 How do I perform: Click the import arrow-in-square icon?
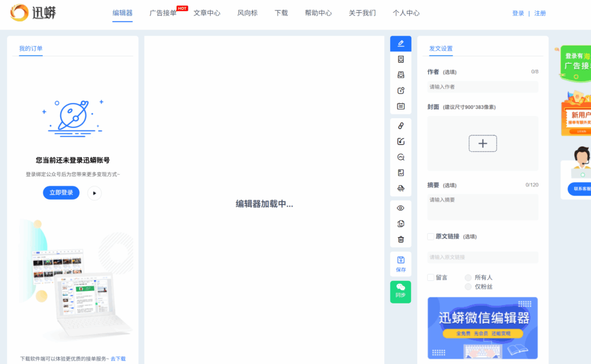401,141
